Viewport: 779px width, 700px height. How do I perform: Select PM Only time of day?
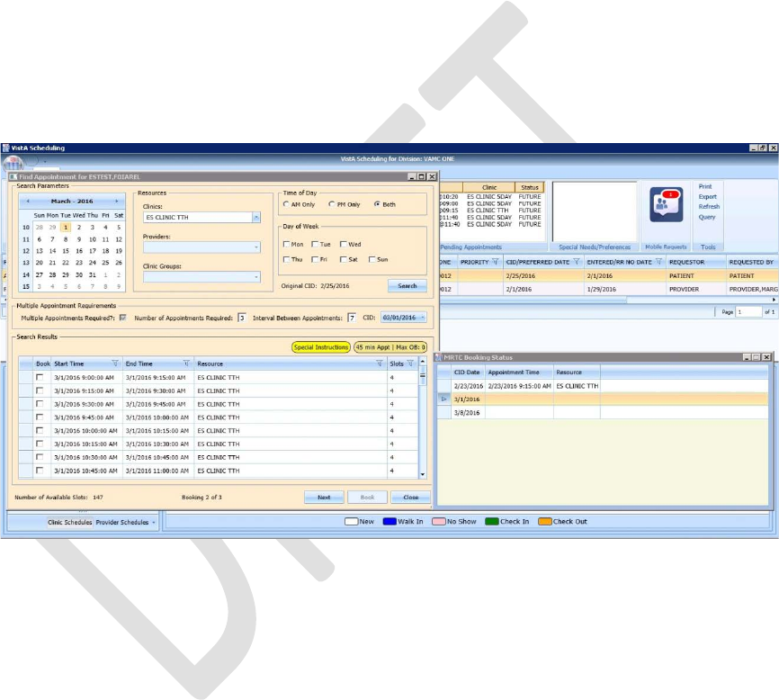point(332,203)
